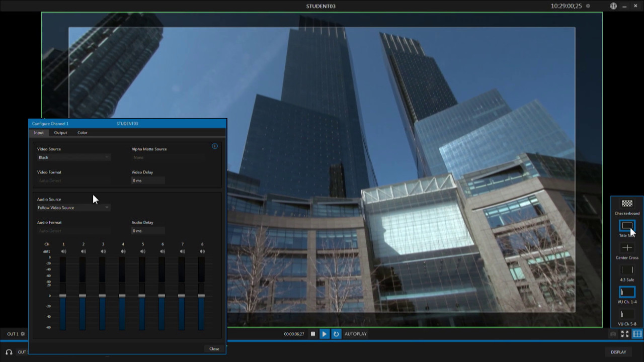Click the Audio Delay field
Image resolution: width=644 pixels, height=362 pixels.
click(x=148, y=231)
